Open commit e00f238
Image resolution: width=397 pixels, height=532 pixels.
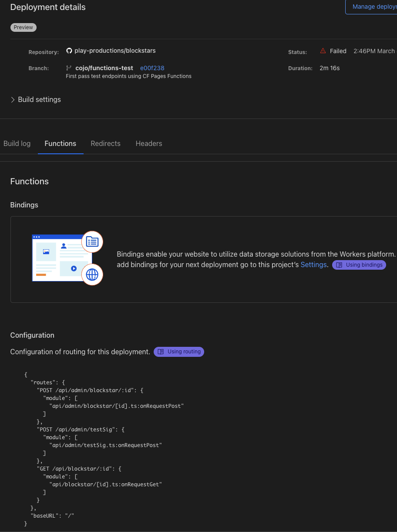pos(152,68)
